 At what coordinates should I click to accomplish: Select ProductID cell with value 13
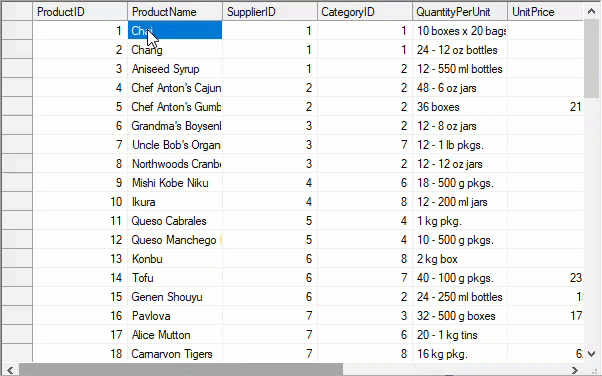(x=80, y=258)
